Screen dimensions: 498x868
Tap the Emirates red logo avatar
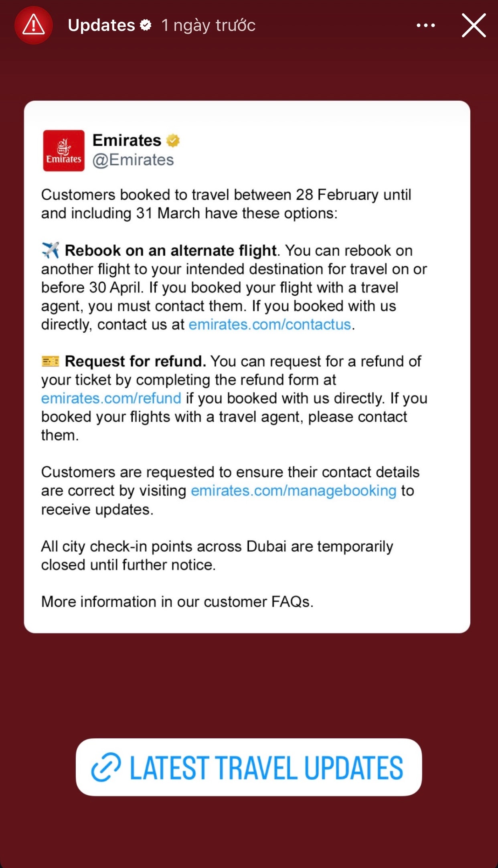(x=64, y=150)
